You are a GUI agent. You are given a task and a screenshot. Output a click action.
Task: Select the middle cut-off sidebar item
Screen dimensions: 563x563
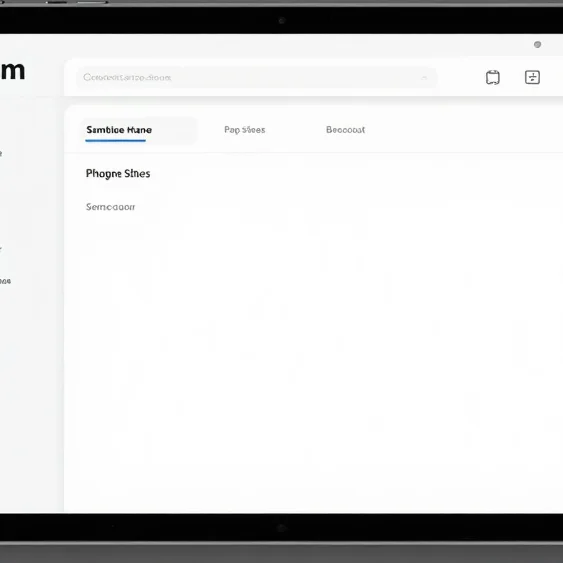point(1,248)
